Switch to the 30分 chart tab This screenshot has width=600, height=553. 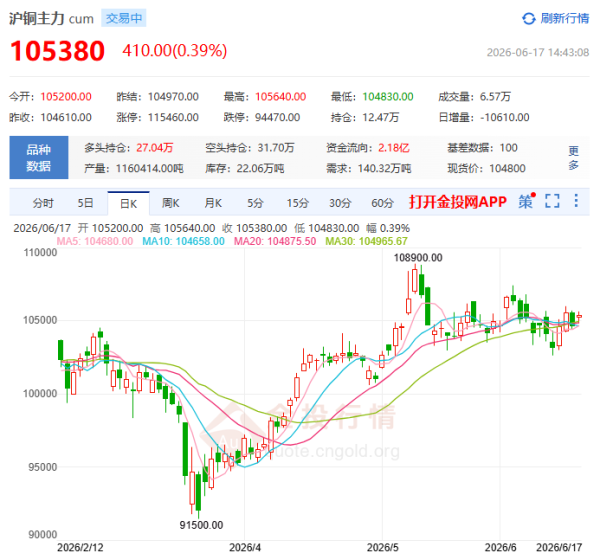(340, 203)
